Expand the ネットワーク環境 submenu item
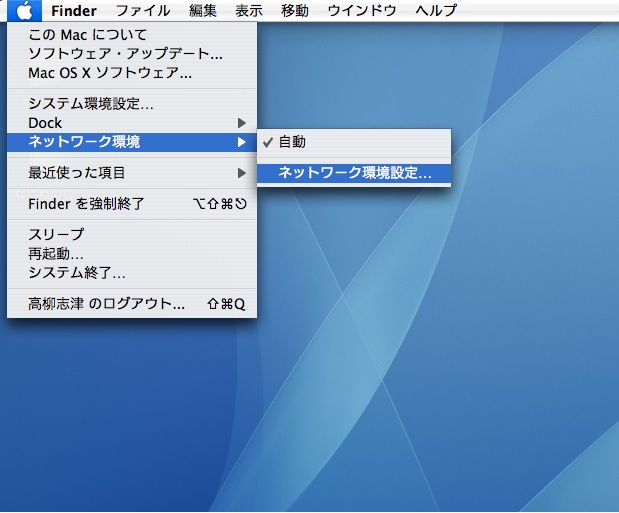Viewport: 619px width, 513px height. pyautogui.click(x=132, y=142)
